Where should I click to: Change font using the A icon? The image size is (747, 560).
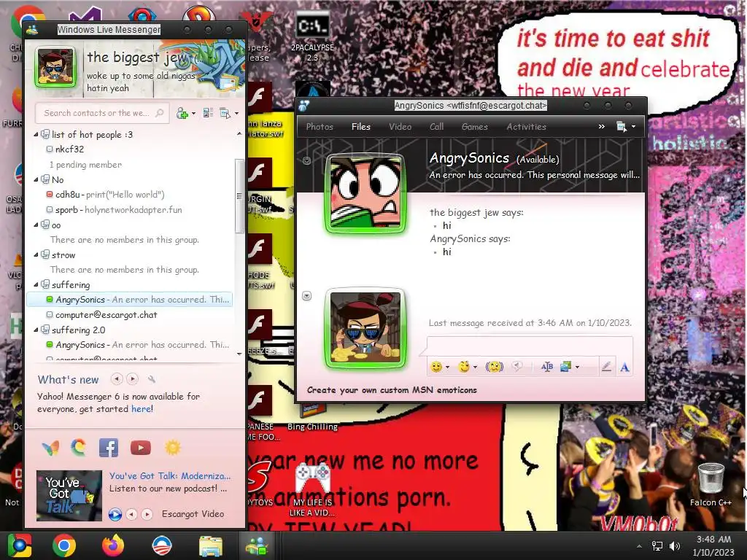pyautogui.click(x=624, y=367)
